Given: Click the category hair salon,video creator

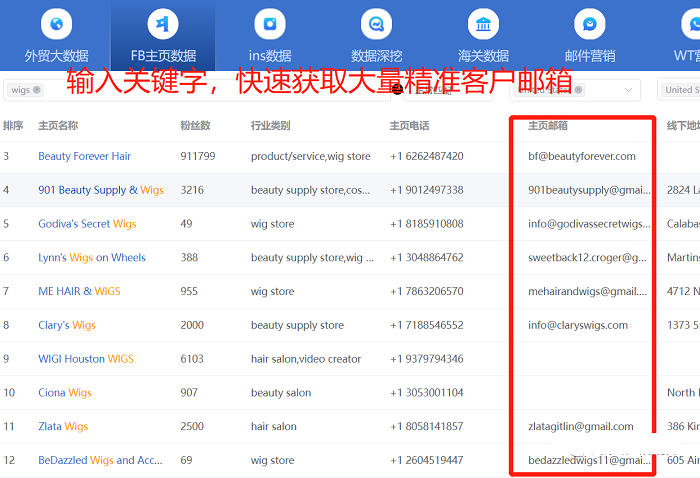Looking at the screenshot, I should point(305,359).
